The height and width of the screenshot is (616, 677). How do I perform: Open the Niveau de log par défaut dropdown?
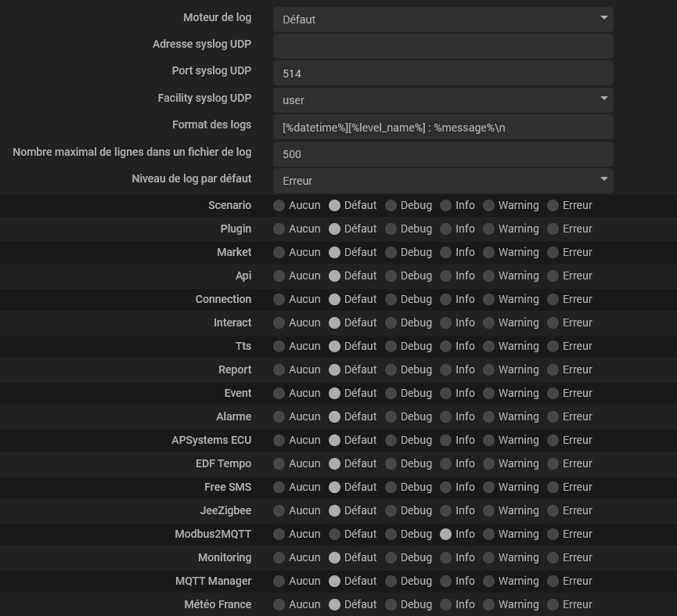(x=443, y=181)
